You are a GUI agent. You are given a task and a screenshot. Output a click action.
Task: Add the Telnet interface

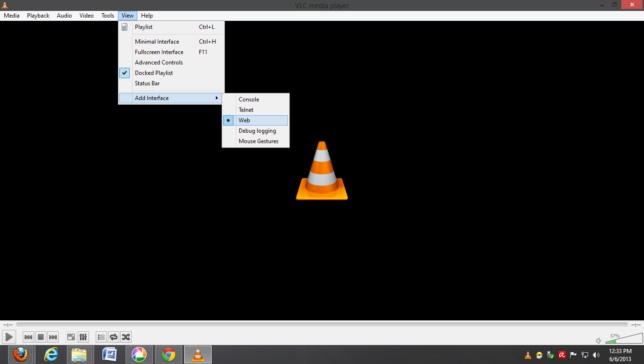(256, 110)
